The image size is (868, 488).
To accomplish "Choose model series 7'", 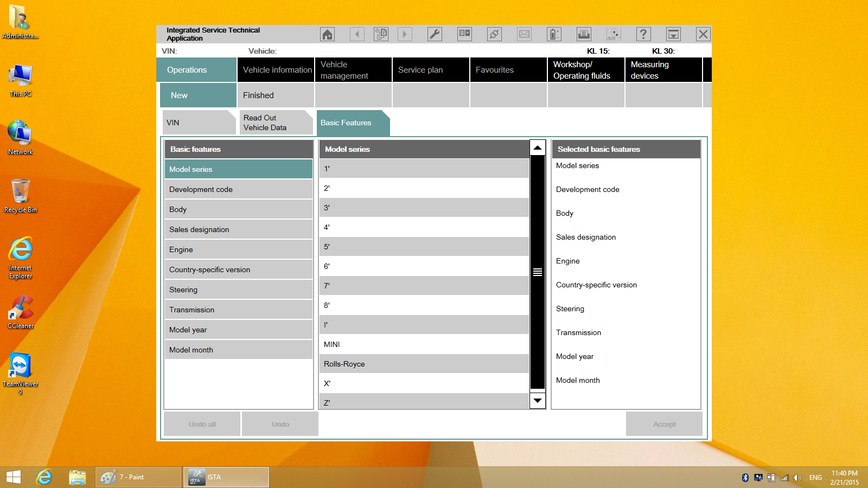I will [424, 286].
